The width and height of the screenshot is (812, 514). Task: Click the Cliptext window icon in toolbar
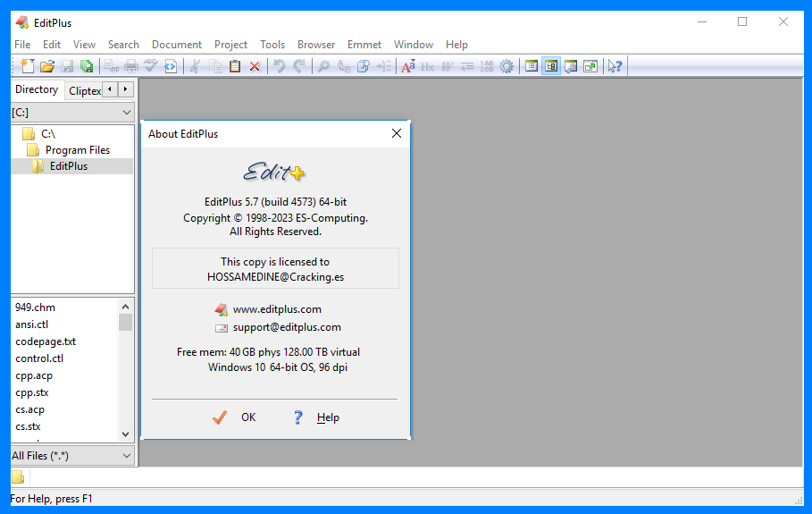532,66
